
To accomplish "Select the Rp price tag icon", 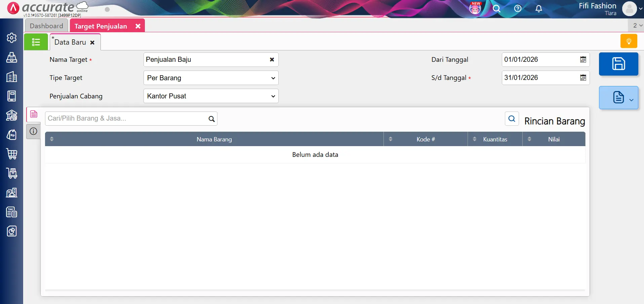I will (x=12, y=135).
